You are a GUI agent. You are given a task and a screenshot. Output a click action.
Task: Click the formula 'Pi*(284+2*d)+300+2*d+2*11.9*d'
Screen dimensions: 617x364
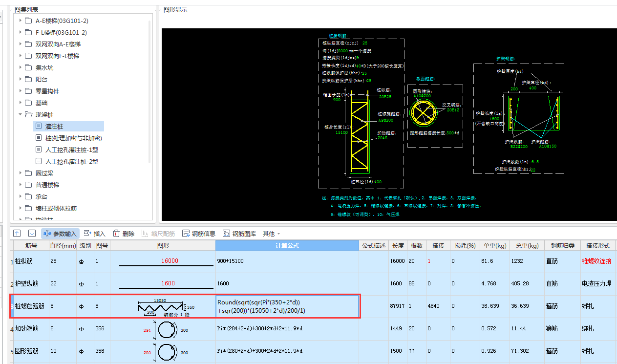click(287, 329)
